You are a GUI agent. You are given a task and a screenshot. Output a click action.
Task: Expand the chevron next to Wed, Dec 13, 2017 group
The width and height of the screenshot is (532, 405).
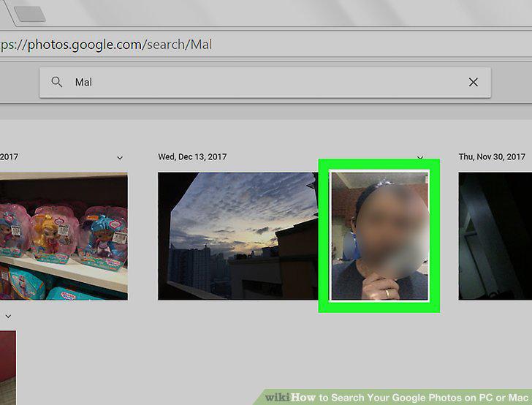coord(420,158)
